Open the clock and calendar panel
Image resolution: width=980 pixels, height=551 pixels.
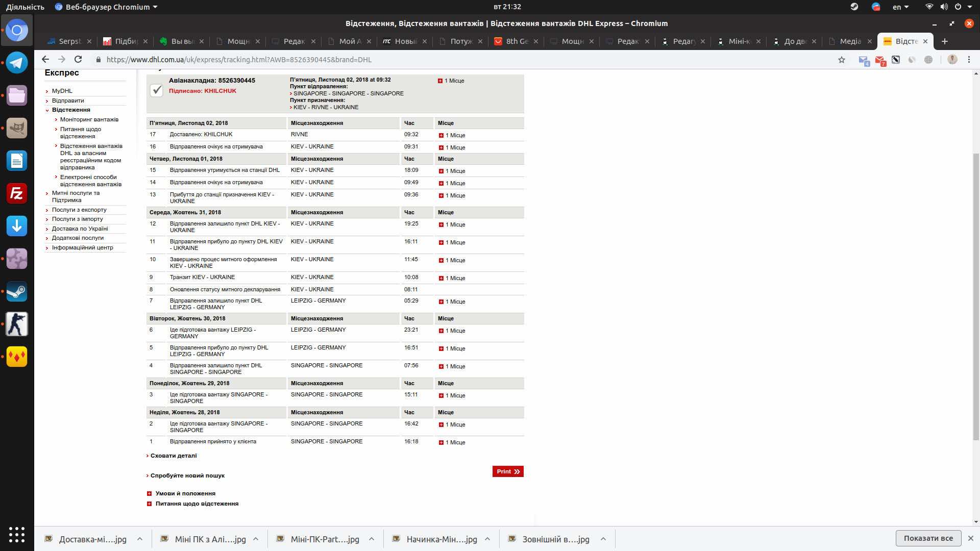507,7
